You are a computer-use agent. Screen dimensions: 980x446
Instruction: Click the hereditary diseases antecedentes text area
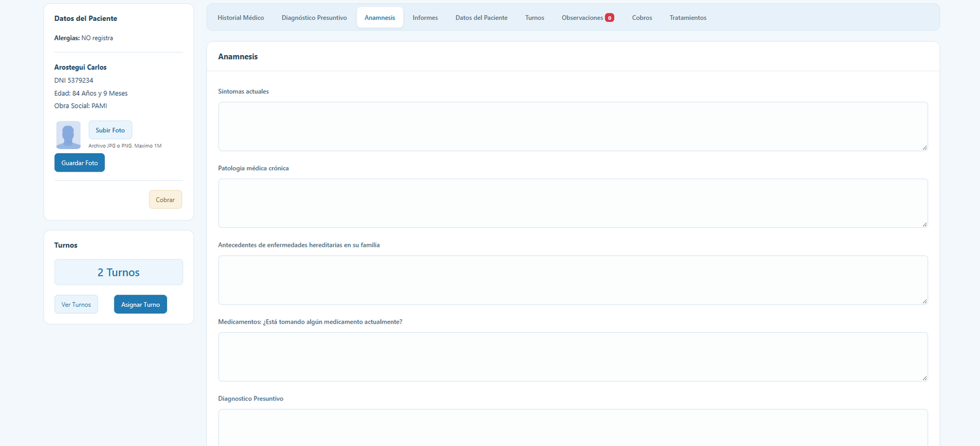(x=573, y=280)
